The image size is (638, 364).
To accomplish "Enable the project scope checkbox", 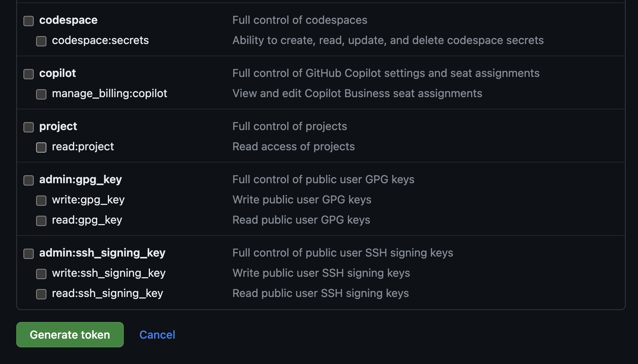I will [28, 127].
